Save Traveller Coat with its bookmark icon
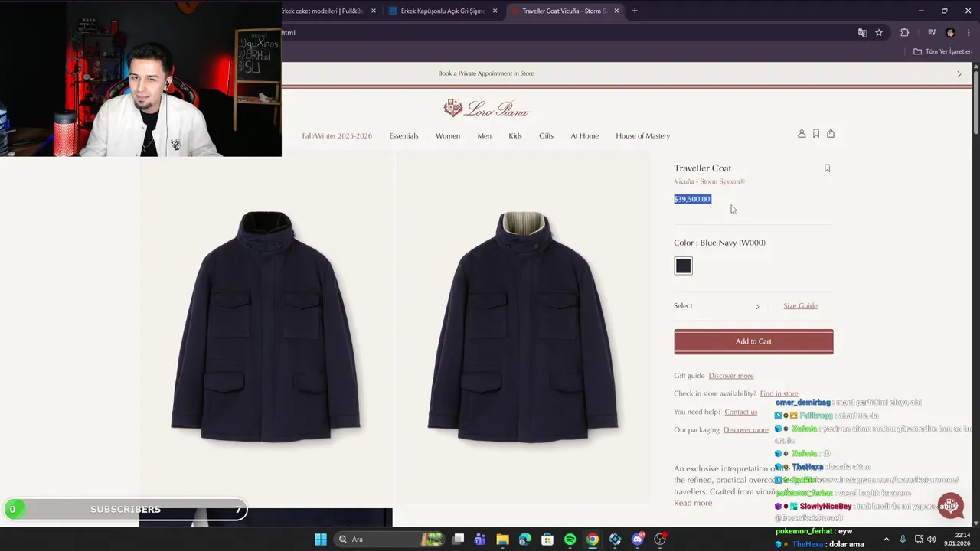Screen dimensions: 980x551 pos(827,168)
